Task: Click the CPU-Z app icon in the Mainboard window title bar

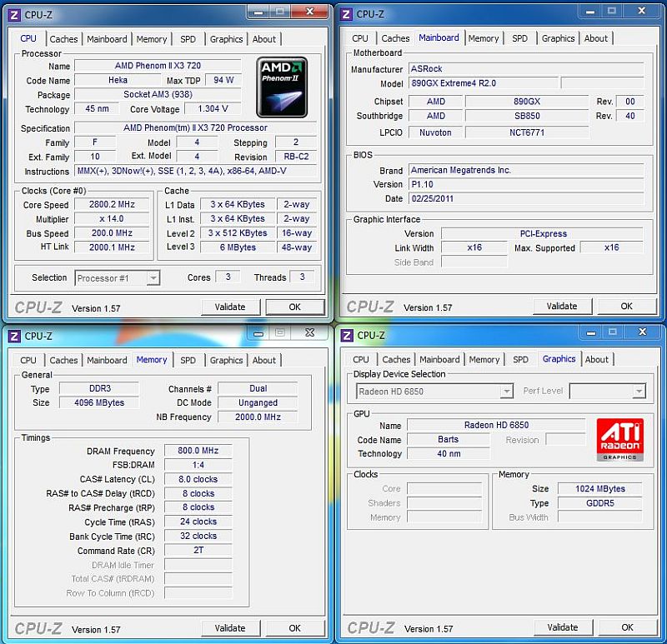Action: click(x=346, y=14)
